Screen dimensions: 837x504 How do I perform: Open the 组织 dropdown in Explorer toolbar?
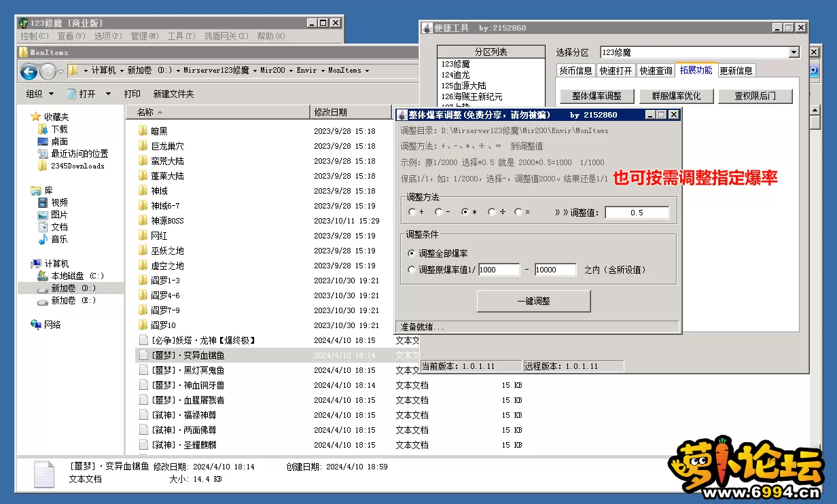pyautogui.click(x=41, y=94)
